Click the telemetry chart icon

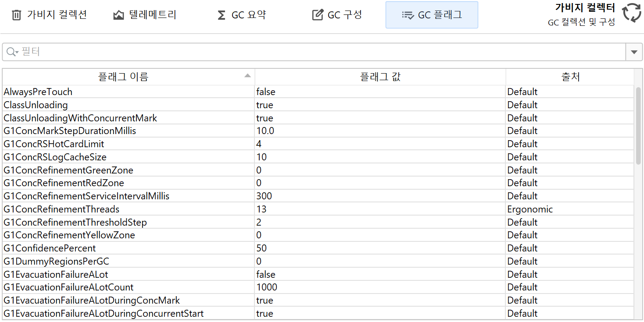118,15
